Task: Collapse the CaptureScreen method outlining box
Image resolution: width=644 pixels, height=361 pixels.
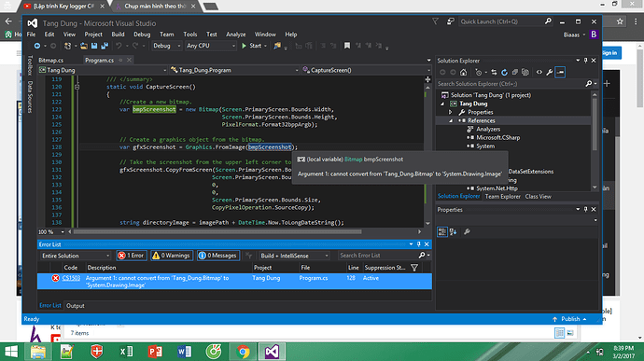Action: 77,87
